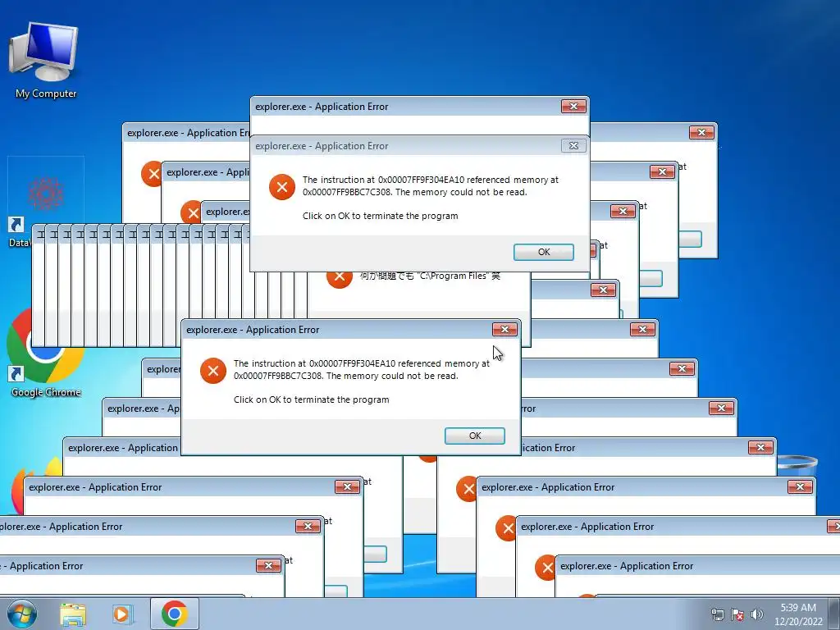Launch Windows Media Player from the taskbar
The image size is (840, 630).
coord(122,614)
